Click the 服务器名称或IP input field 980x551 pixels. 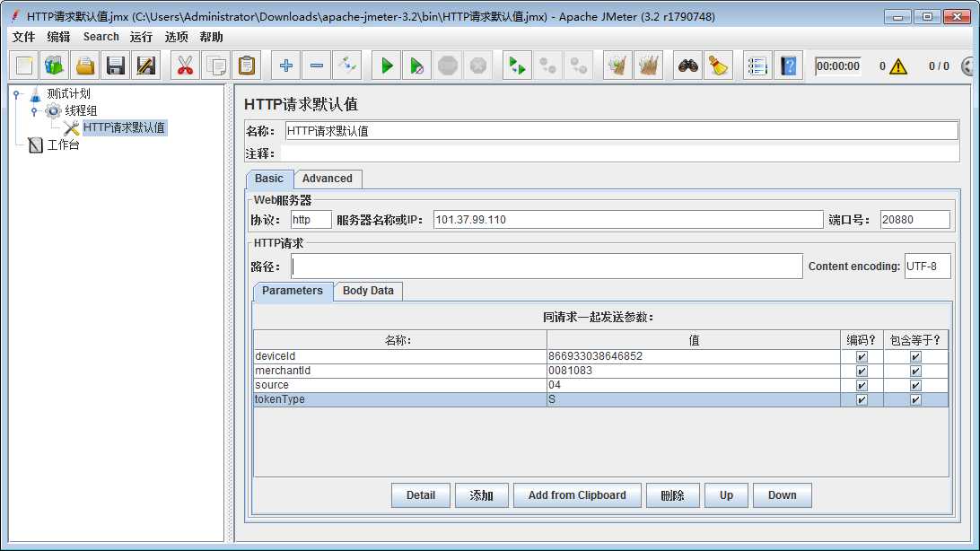point(628,220)
